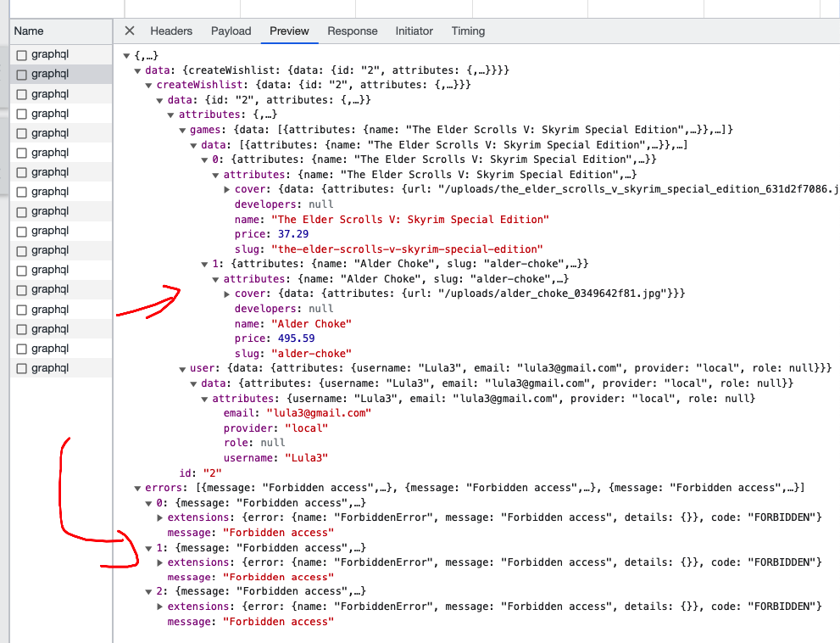
Task: Open the Payload tab
Action: point(231,31)
